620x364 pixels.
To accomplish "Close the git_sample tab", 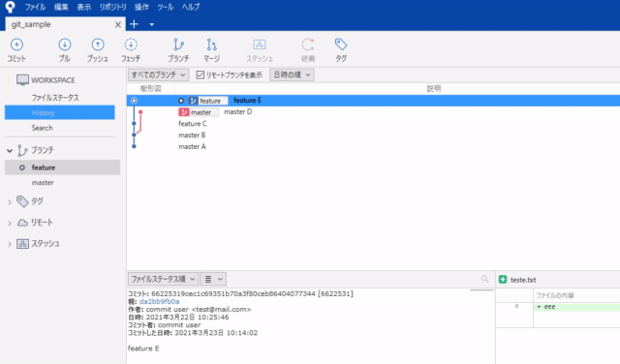I will pos(118,24).
